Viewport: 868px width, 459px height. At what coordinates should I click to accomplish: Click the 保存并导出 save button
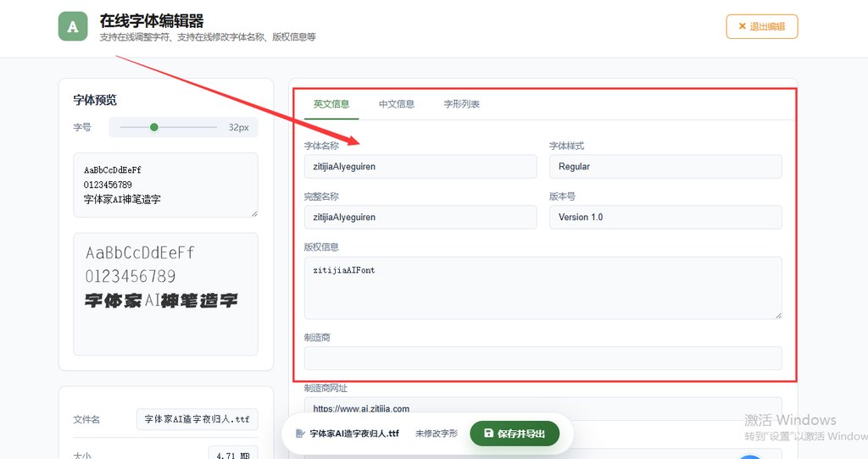515,434
